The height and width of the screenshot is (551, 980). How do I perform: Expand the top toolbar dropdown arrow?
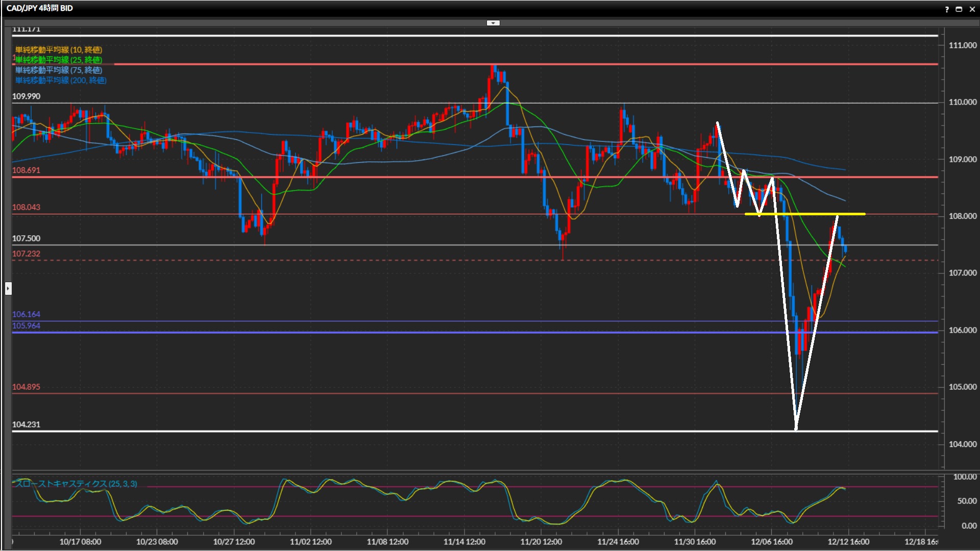493,23
